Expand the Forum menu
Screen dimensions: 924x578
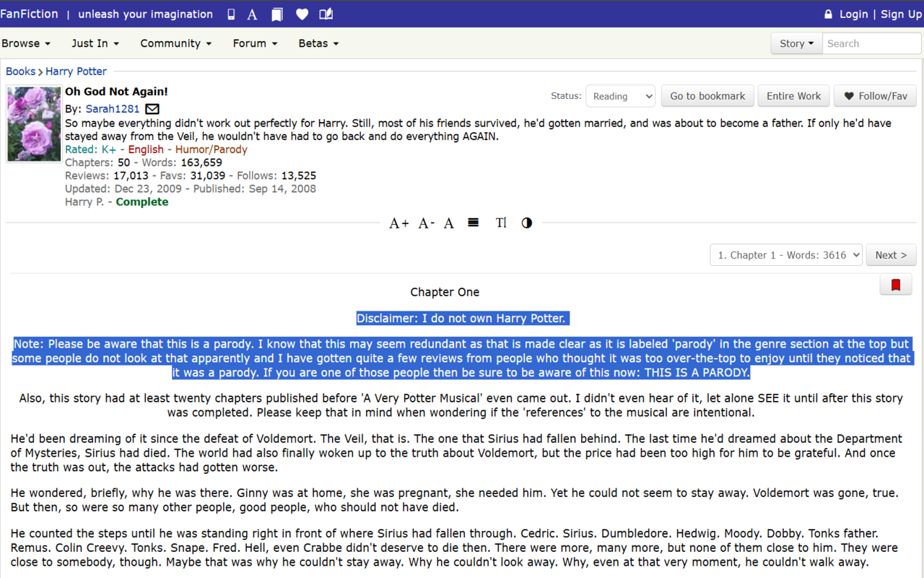(x=255, y=43)
